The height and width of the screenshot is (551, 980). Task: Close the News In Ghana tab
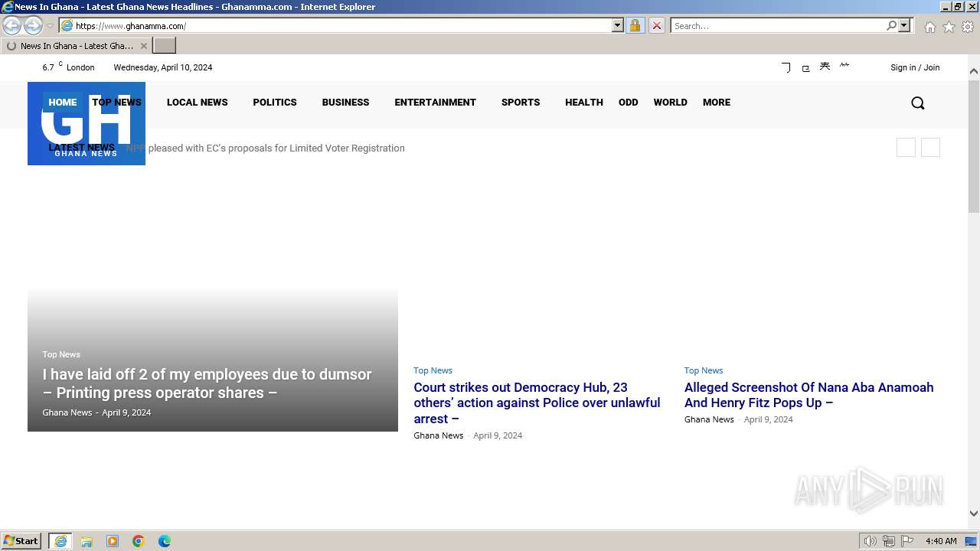tap(143, 46)
